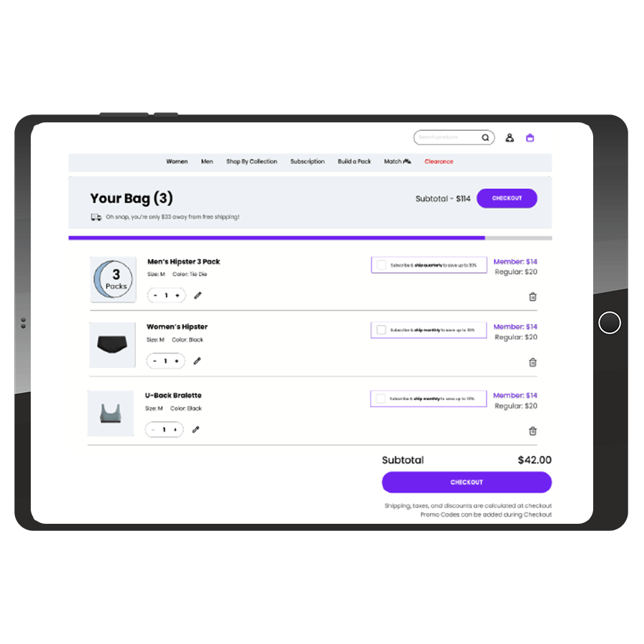Increase quantity of Men's Hipster 3 Pack
The height and width of the screenshot is (644, 644).
177,296
